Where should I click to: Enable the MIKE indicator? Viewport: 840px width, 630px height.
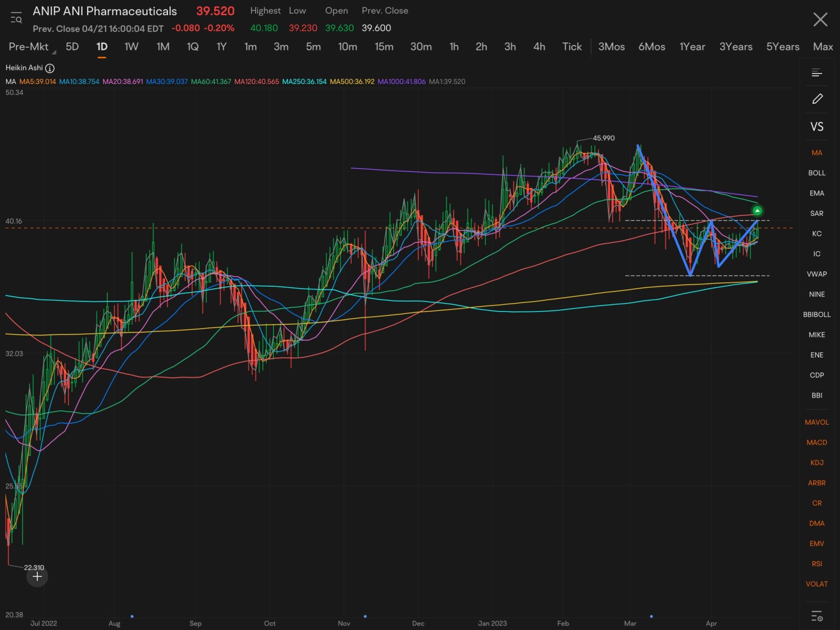pyautogui.click(x=817, y=335)
